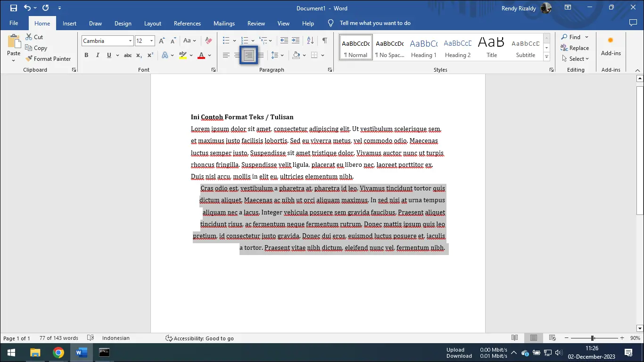Apply a bulleted list

pyautogui.click(x=225, y=40)
